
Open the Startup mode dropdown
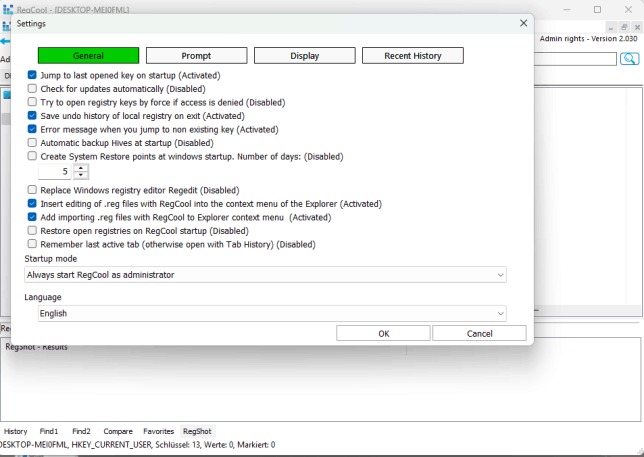(265, 275)
